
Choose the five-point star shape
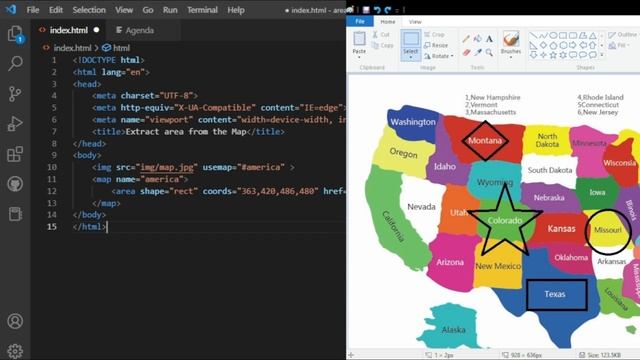[x=553, y=55]
